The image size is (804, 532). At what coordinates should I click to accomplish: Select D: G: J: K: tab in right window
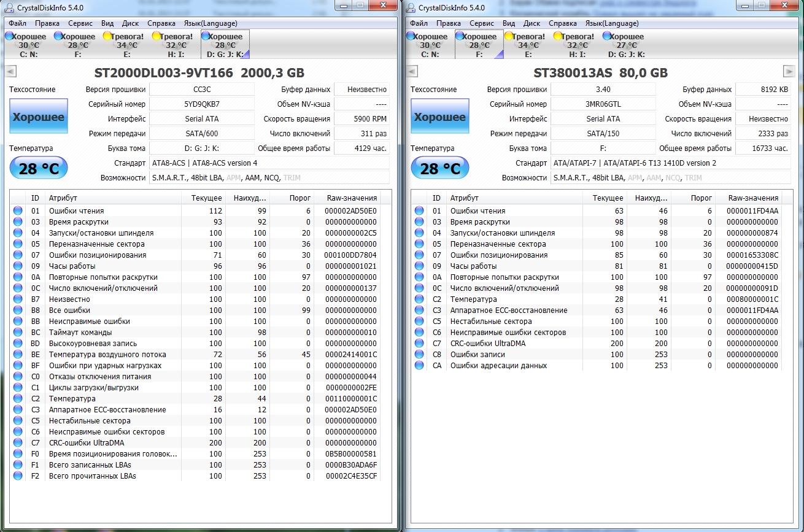[x=626, y=45]
